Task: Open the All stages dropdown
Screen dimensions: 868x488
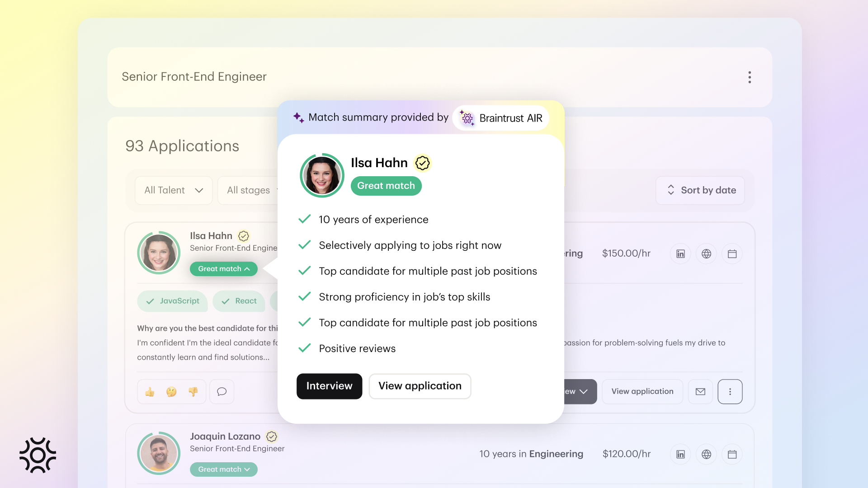Action: pos(248,190)
